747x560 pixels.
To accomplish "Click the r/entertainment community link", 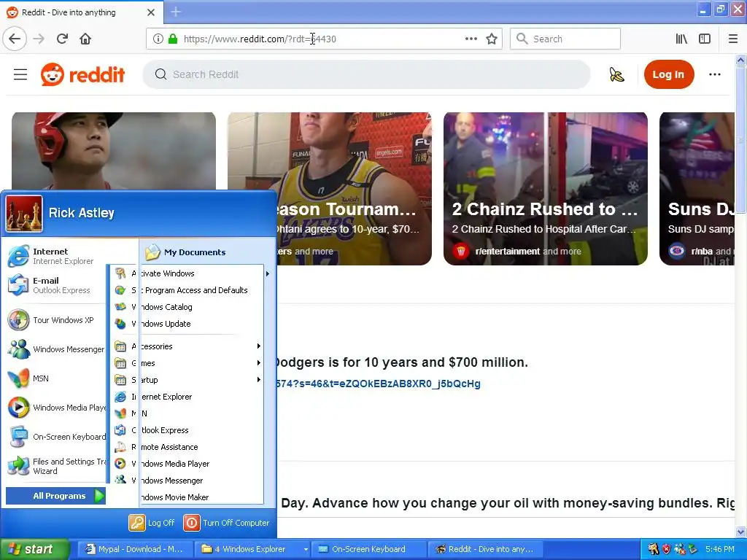I will click(x=508, y=251).
